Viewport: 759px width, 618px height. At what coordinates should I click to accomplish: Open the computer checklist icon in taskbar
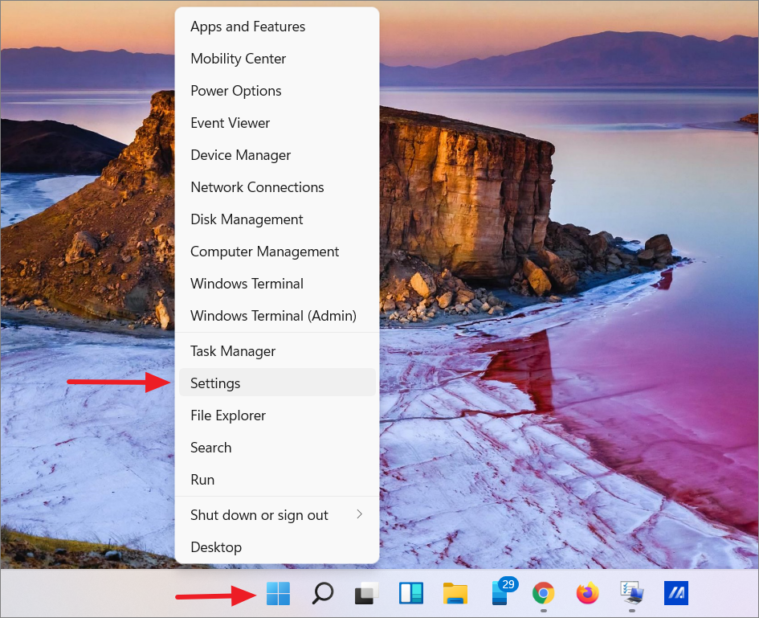pyautogui.click(x=632, y=593)
